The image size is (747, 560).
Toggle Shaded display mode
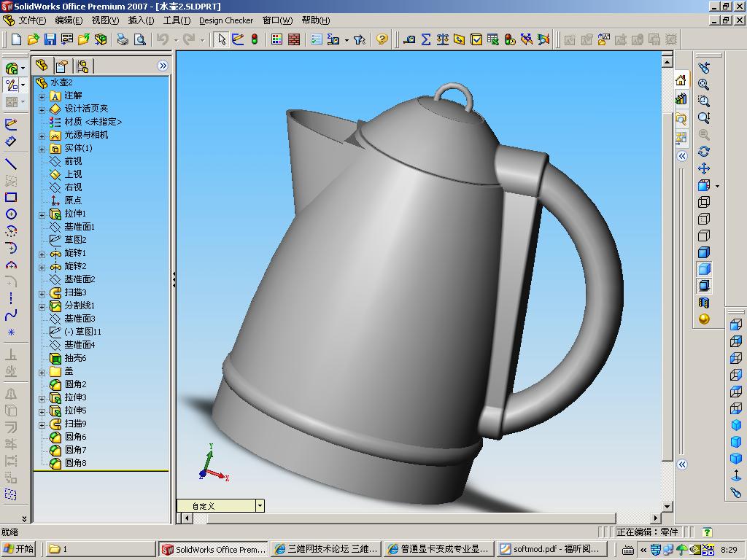pyautogui.click(x=704, y=269)
